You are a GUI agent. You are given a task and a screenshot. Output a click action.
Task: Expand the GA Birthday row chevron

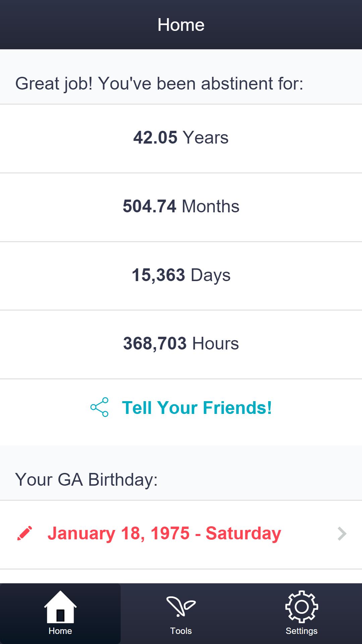(x=342, y=534)
